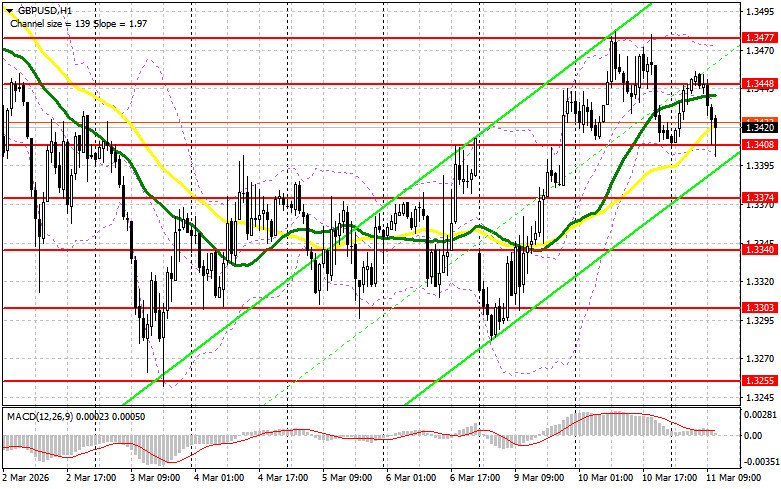Click the '9 Mar 09:00' time label
This screenshot has height=489, width=781.
pos(539,478)
